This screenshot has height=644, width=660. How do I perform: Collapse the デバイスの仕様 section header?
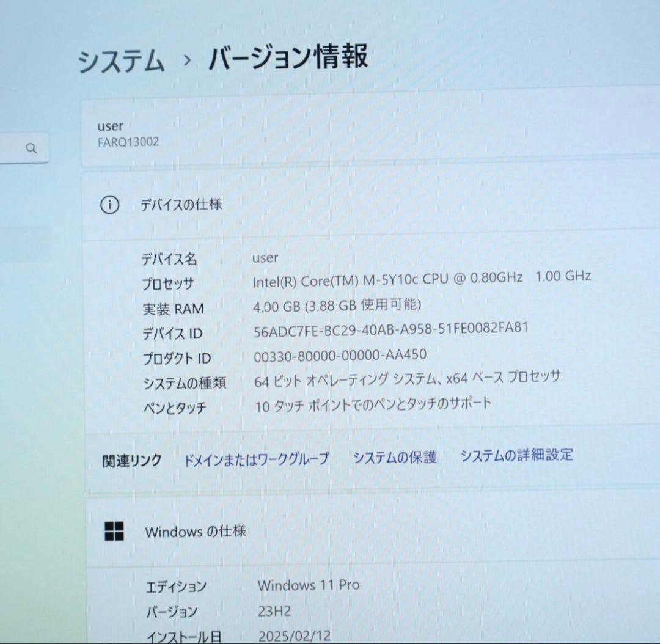pyautogui.click(x=180, y=205)
